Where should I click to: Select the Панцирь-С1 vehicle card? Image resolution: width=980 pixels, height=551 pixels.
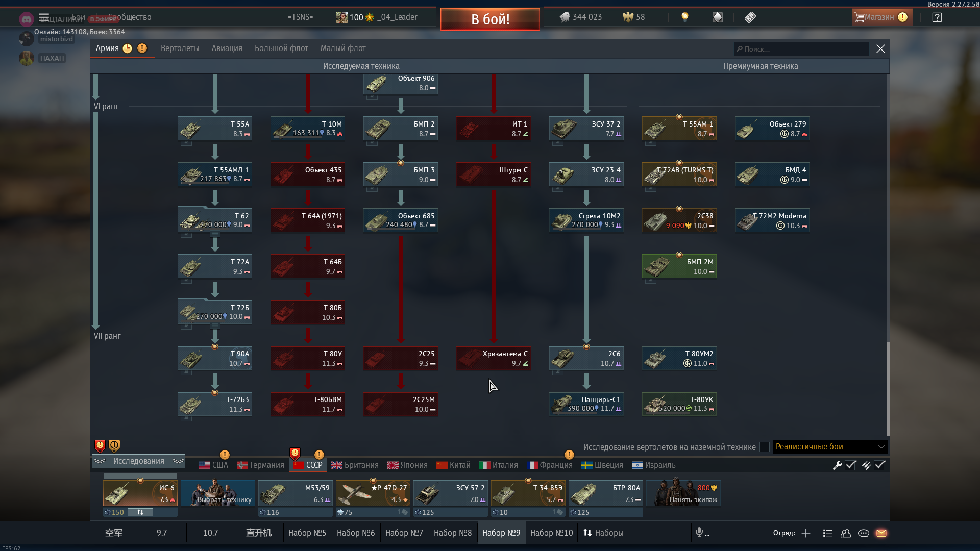pos(586,404)
